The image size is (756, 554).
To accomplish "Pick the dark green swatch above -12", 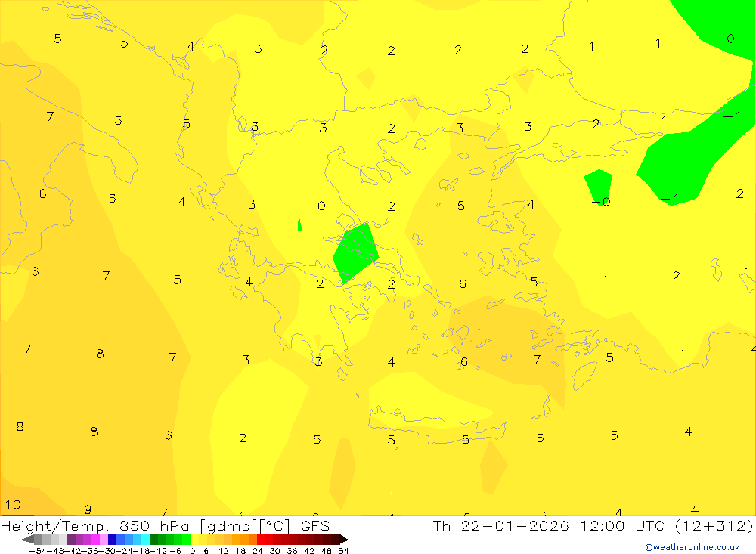I will coord(153,540).
